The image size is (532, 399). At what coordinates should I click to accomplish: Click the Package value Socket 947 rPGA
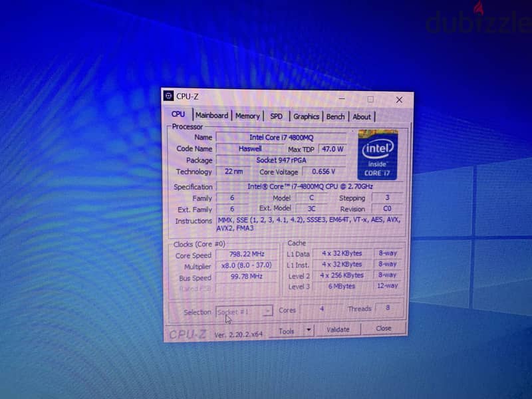coord(281,160)
